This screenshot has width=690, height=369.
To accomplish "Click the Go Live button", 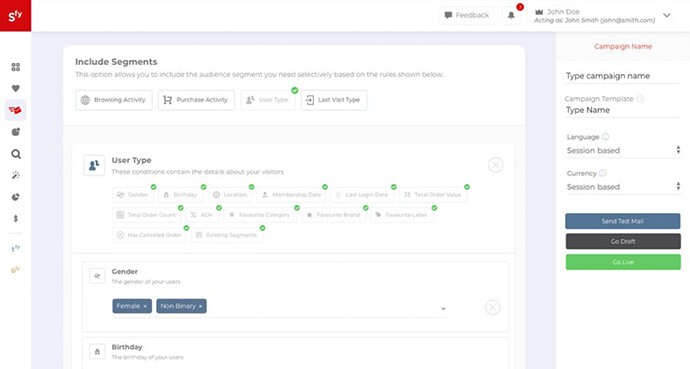I will 623,262.
